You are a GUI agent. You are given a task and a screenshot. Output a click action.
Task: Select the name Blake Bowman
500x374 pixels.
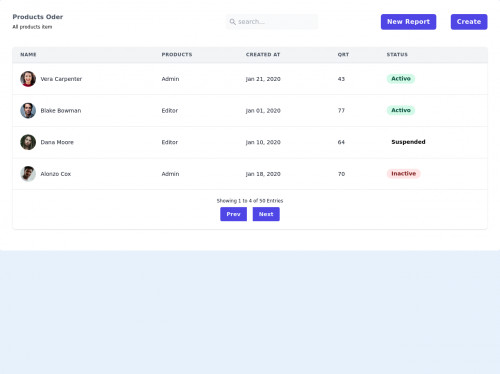pos(61,111)
